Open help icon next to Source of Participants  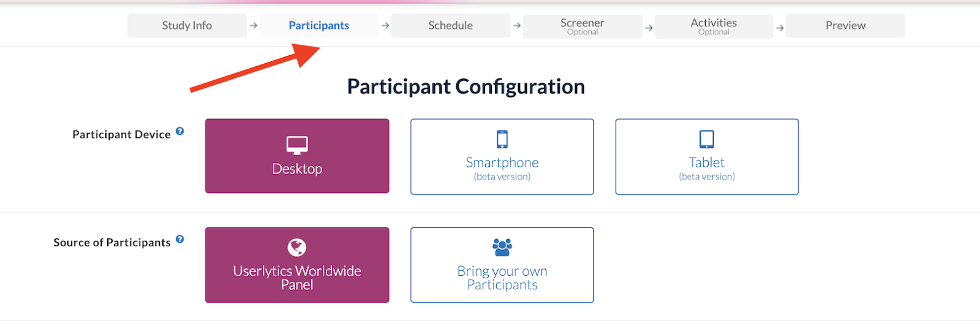click(180, 239)
